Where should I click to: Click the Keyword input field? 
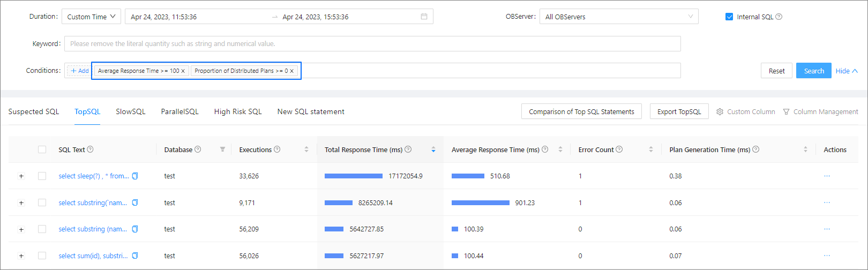pyautogui.click(x=372, y=44)
